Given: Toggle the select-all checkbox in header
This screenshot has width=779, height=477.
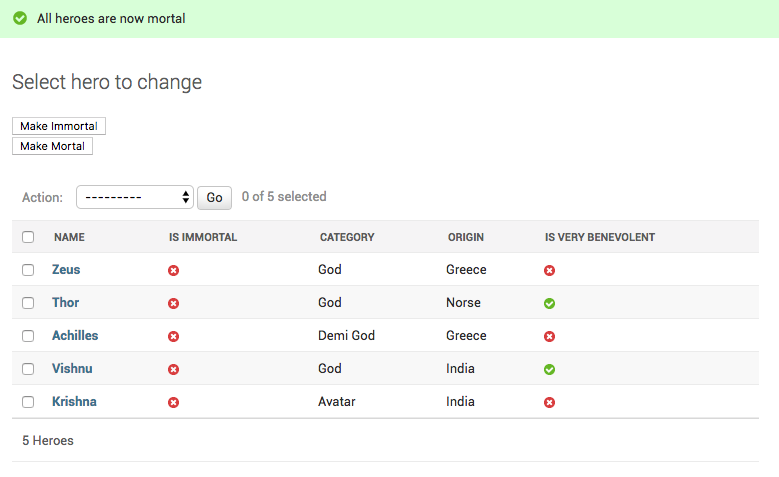Looking at the screenshot, I should pyautogui.click(x=28, y=237).
